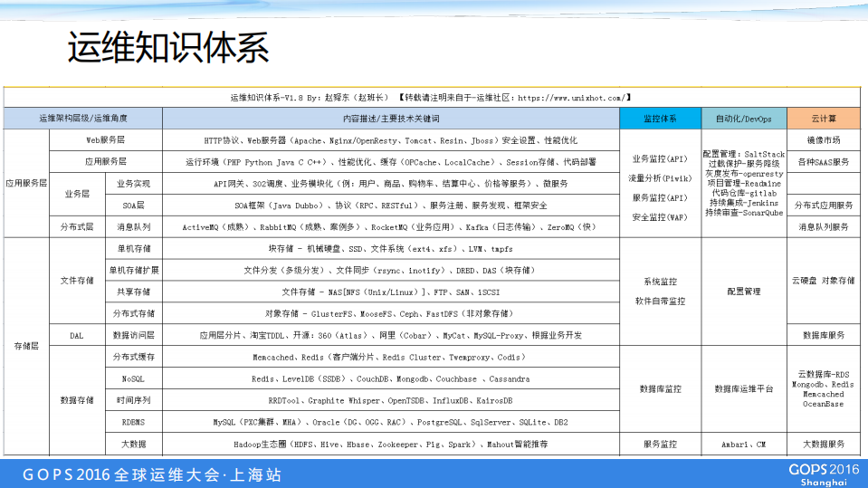Click 持续集成-Jenkins in DevOps column
Image resolution: width=868 pixels, height=488 pixels.
tap(744, 203)
